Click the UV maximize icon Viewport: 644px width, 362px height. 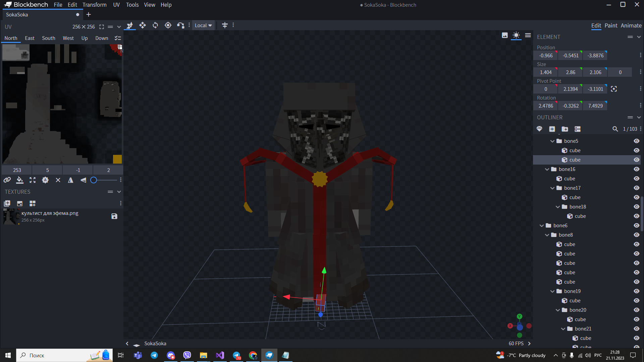pos(33,180)
